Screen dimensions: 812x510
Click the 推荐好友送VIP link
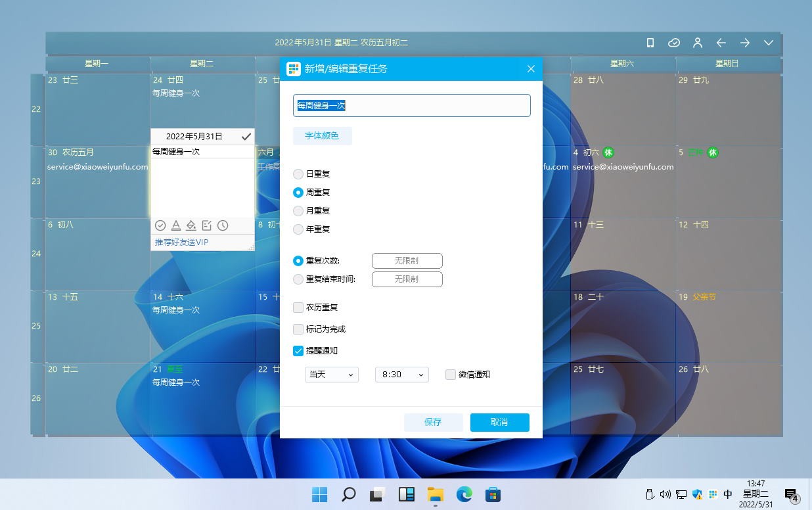click(181, 242)
